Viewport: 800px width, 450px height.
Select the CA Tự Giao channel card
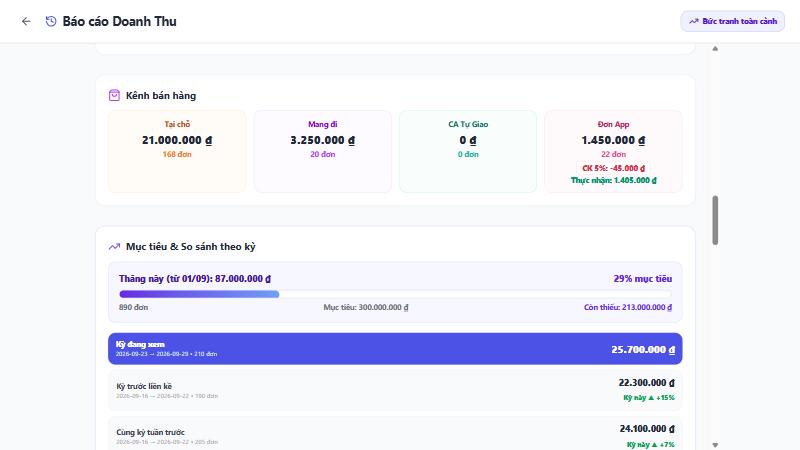click(x=468, y=152)
